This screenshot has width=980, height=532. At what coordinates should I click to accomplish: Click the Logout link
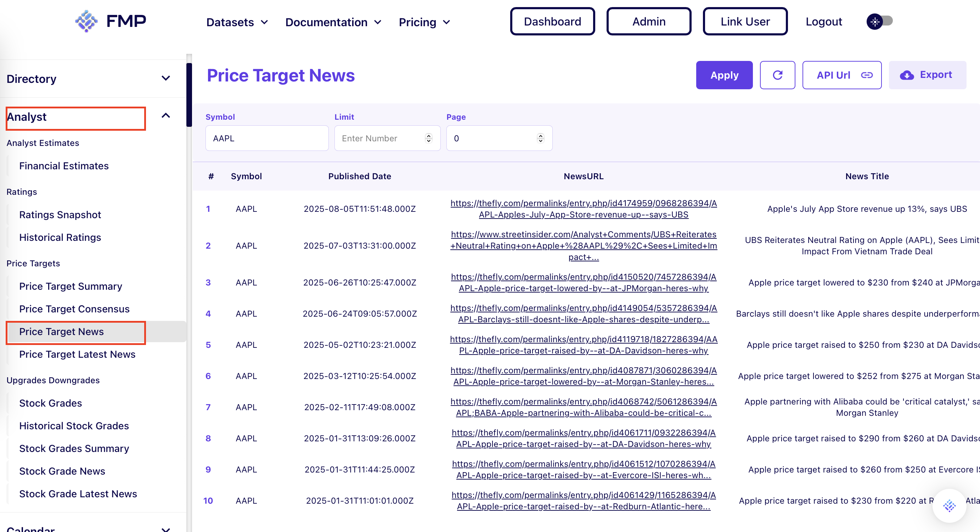point(824,21)
